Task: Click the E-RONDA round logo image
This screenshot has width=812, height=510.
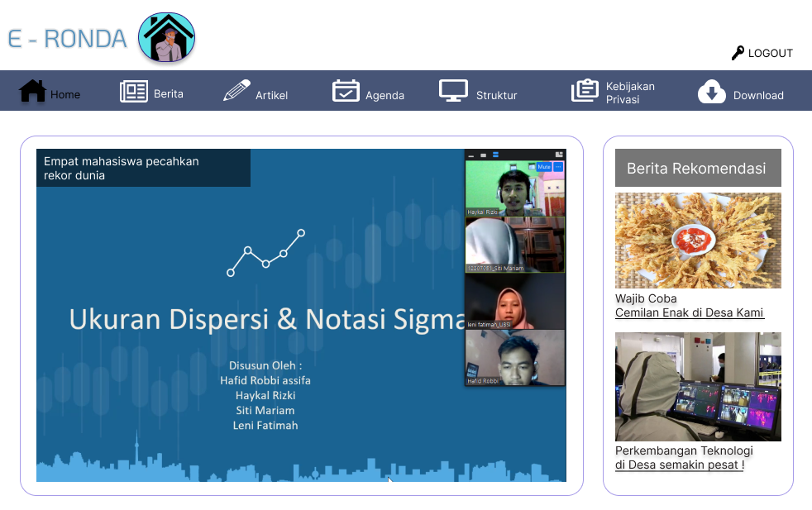Action: coord(166,38)
